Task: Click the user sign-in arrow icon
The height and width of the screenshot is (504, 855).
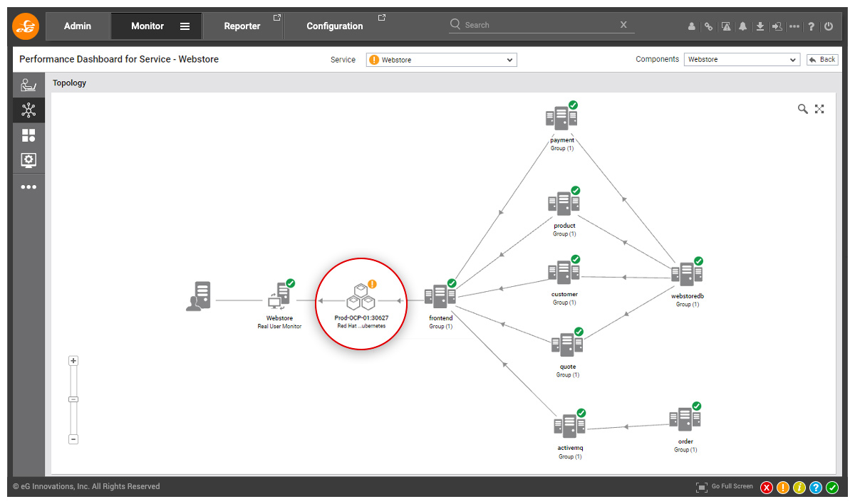Action: tap(777, 26)
